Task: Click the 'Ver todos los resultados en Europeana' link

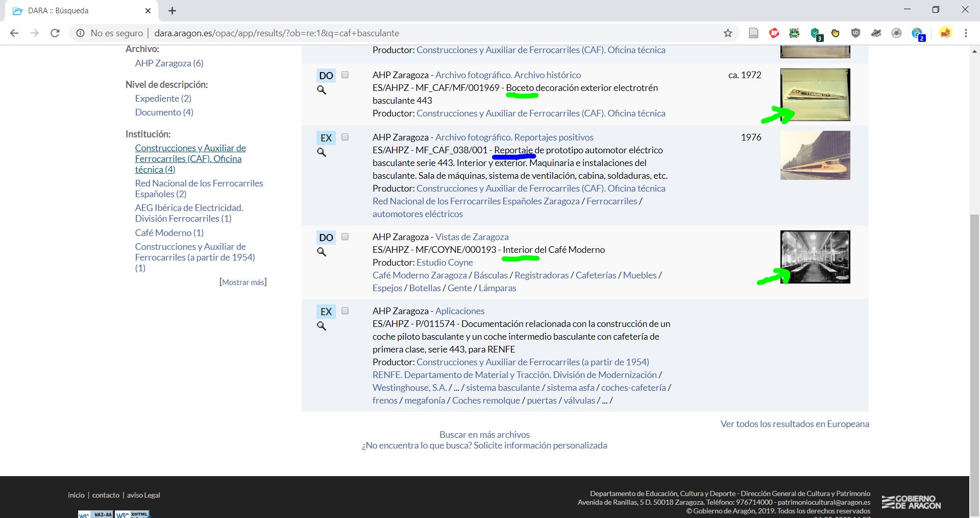Action: coord(795,424)
